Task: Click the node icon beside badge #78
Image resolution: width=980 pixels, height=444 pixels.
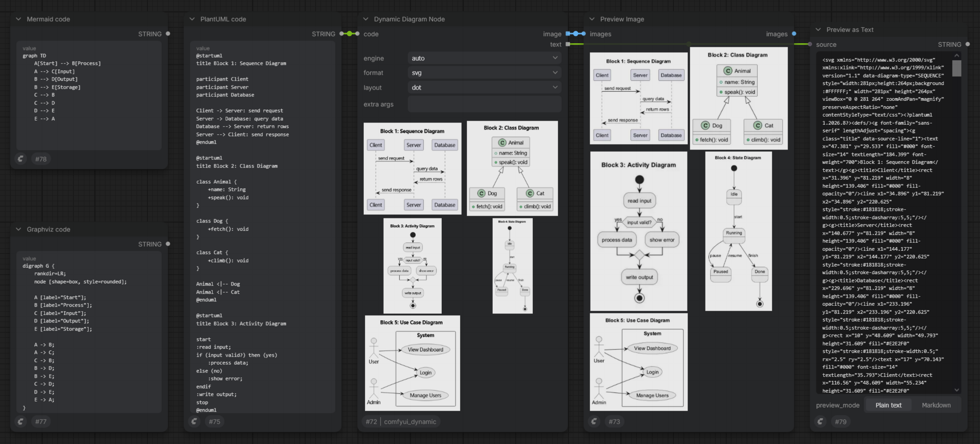Action: click(x=21, y=159)
